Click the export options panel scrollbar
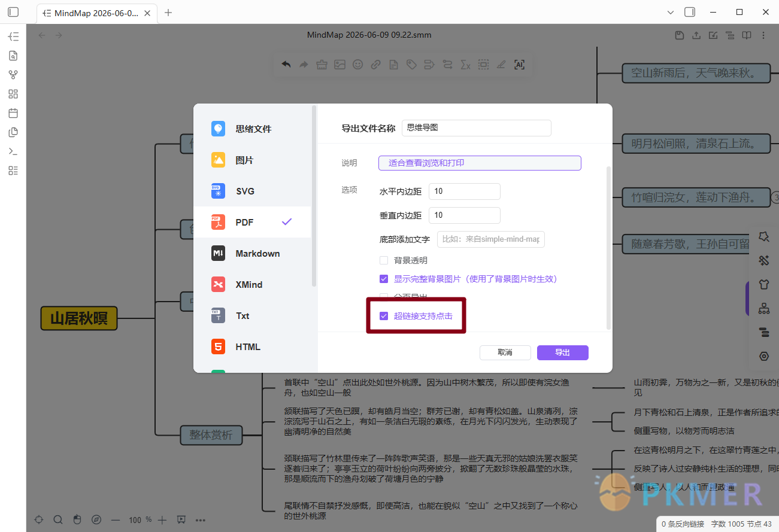The image size is (779, 532). (609, 248)
